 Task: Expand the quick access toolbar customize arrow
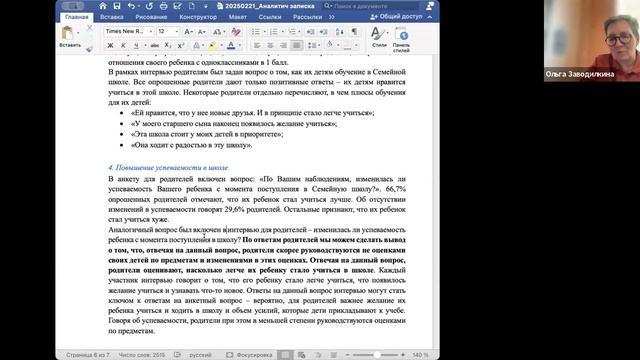(206, 6)
